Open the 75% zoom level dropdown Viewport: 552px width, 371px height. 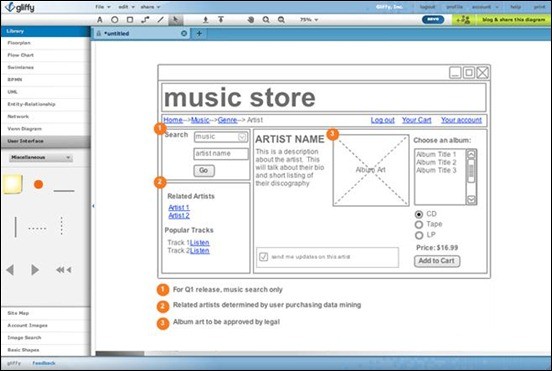click(x=309, y=20)
